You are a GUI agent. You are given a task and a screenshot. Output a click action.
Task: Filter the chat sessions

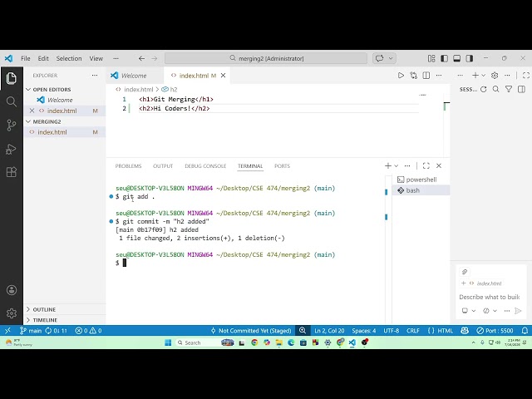pyautogui.click(x=509, y=89)
